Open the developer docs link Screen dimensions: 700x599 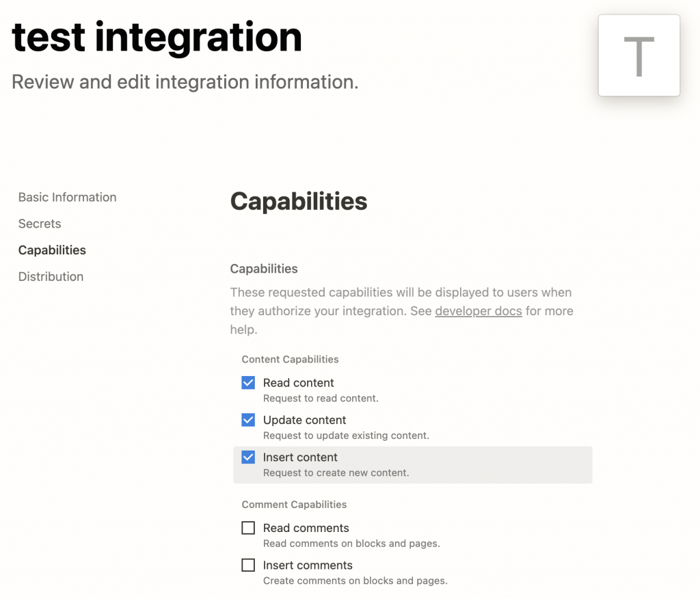[x=478, y=311]
